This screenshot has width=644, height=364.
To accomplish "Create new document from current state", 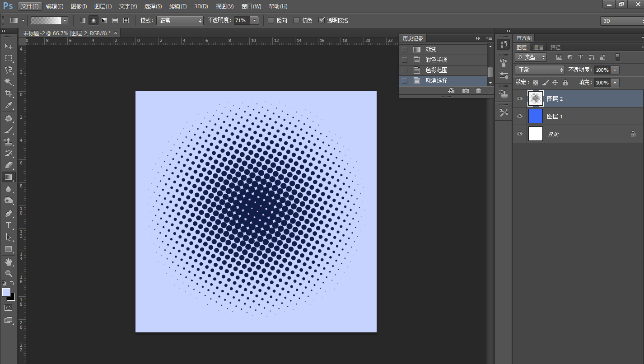I will pyautogui.click(x=451, y=91).
